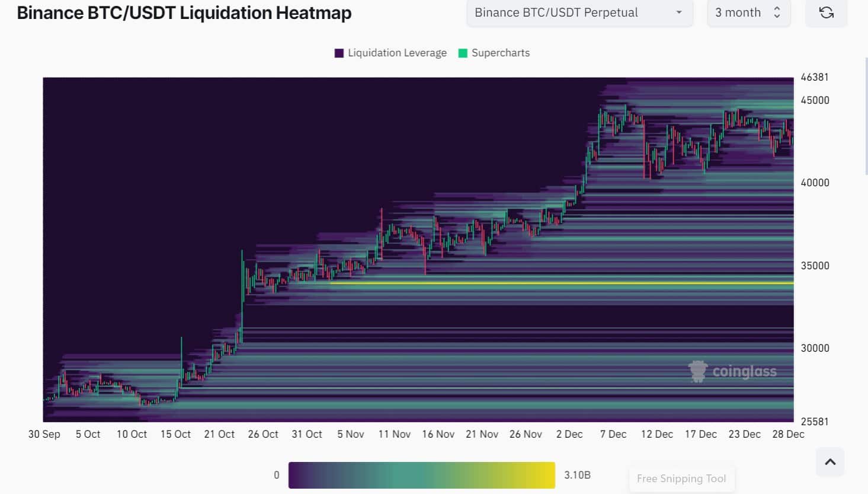
Task: Click the 25581 bottom price label
Action: click(814, 422)
